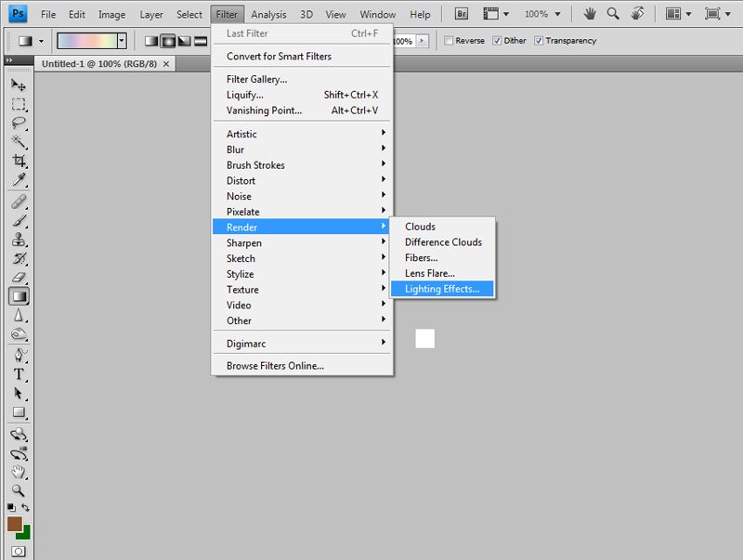Expand the Distort submenu
Image resolution: width=743 pixels, height=560 pixels.
[302, 180]
